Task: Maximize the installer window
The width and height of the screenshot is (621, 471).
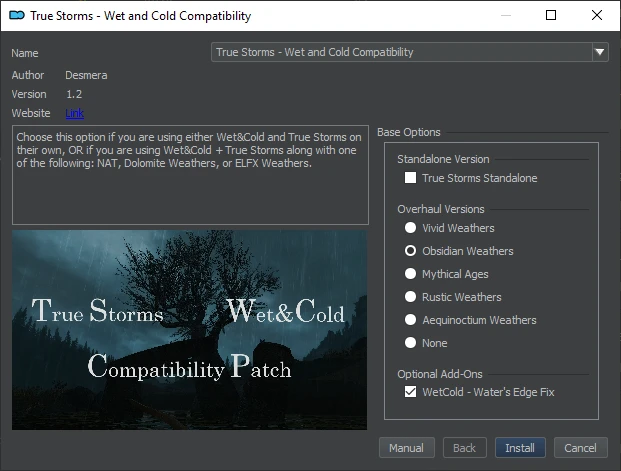Action: [x=551, y=15]
